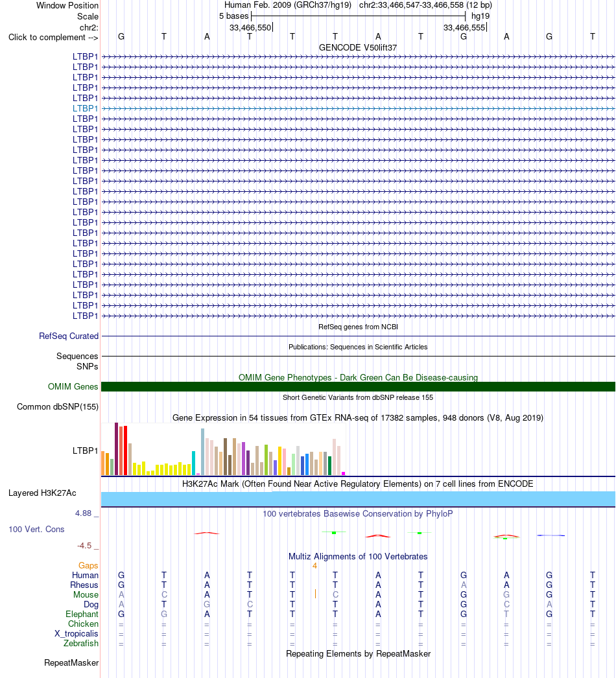Viewport: 616px width, 678px height.
Task: Click the 'RefSeq genes from NCBI' title
Action: (358, 327)
